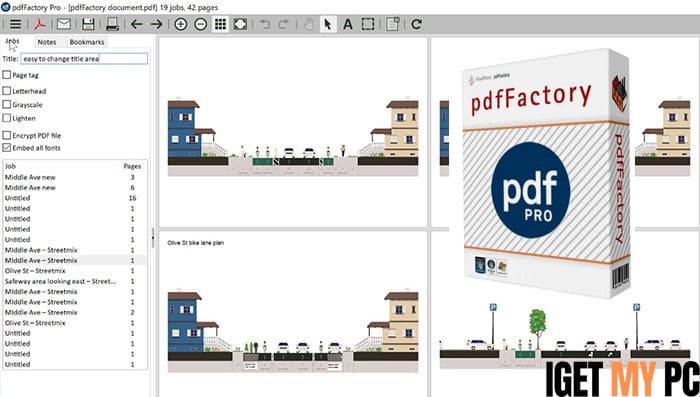Viewport: 700px width, 397px height.
Task: Switch to the Notes tab
Action: coord(47,42)
